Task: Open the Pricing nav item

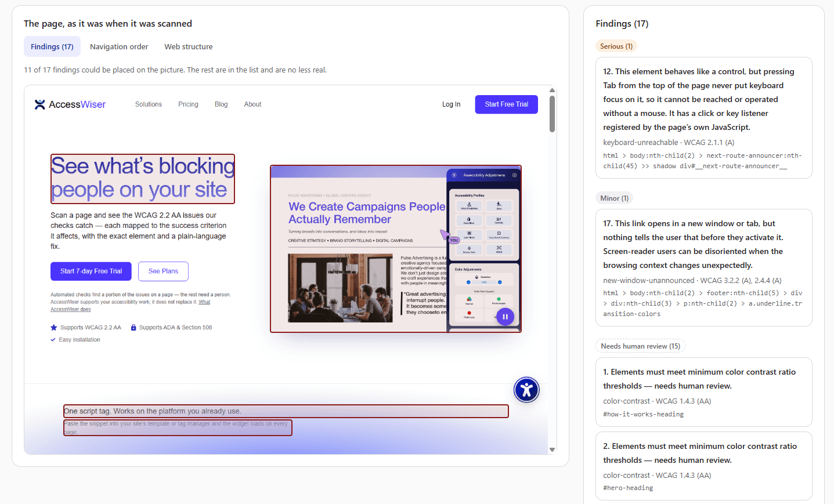Action: [x=188, y=104]
